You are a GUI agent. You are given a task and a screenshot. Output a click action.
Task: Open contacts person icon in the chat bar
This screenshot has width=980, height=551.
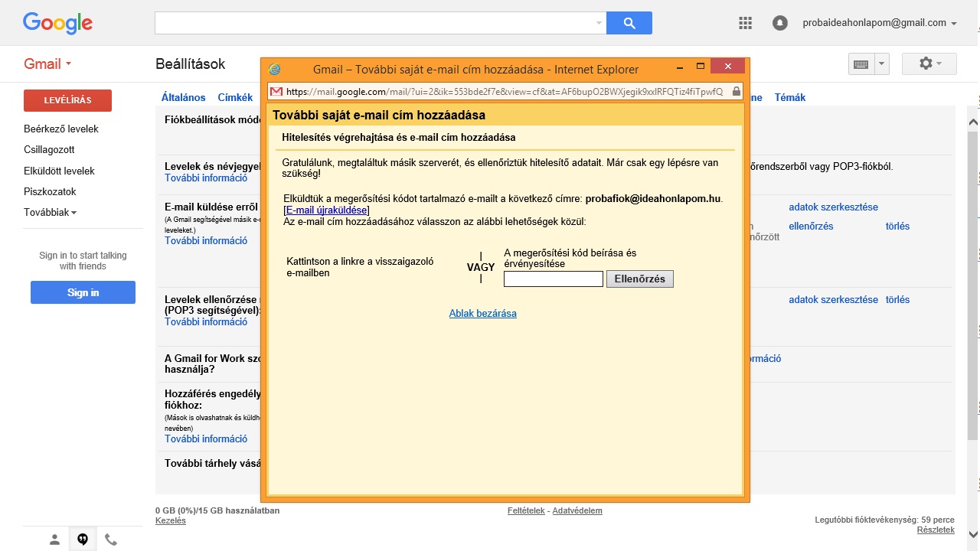coord(54,540)
